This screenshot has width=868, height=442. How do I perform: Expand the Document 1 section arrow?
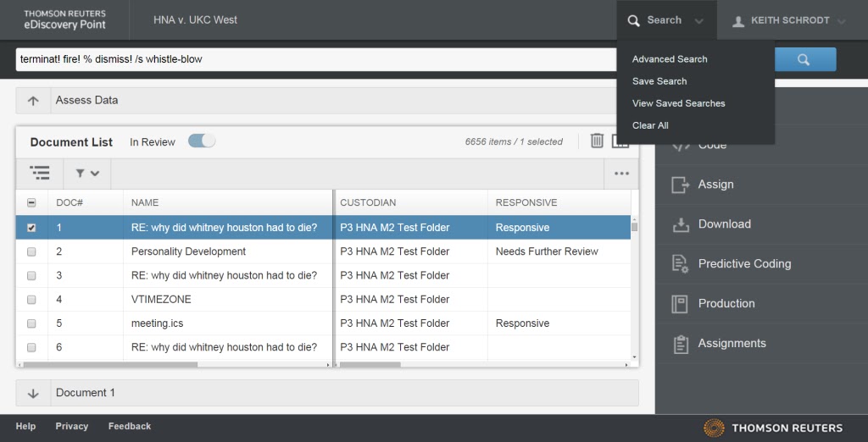33,394
